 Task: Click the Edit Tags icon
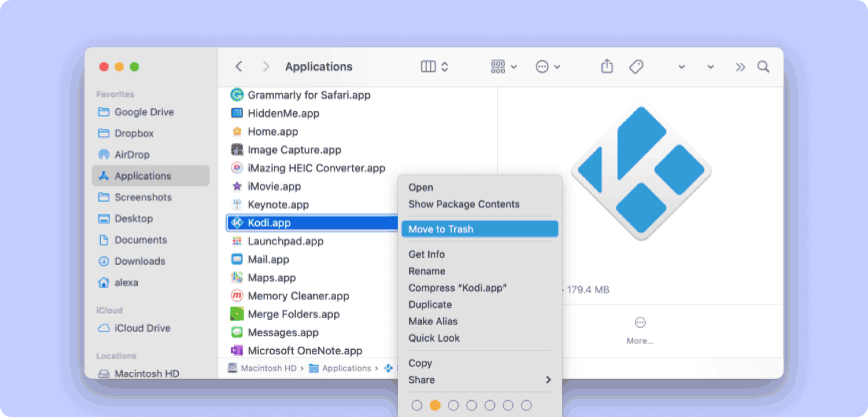637,67
